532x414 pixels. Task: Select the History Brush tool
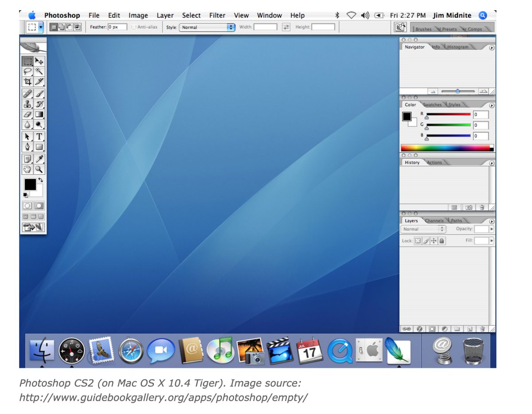click(x=39, y=104)
